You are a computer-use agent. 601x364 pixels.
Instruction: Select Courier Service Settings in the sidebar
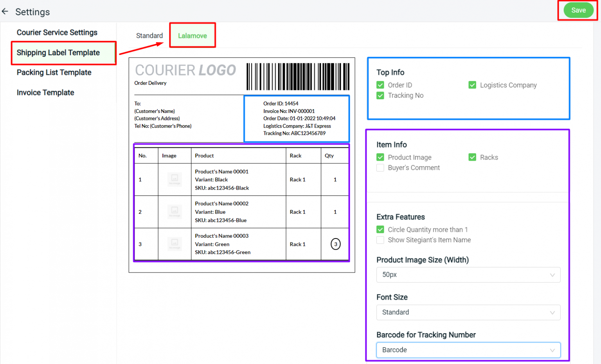pyautogui.click(x=57, y=32)
